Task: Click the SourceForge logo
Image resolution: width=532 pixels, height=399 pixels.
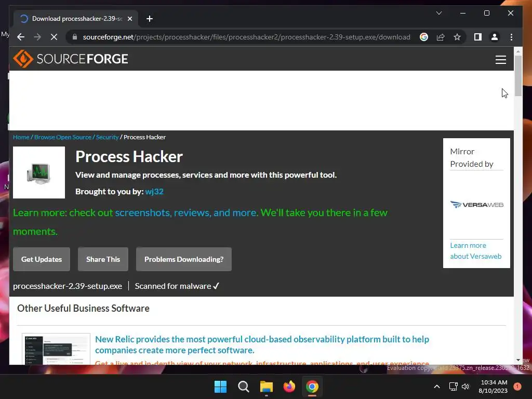Action: (x=71, y=59)
